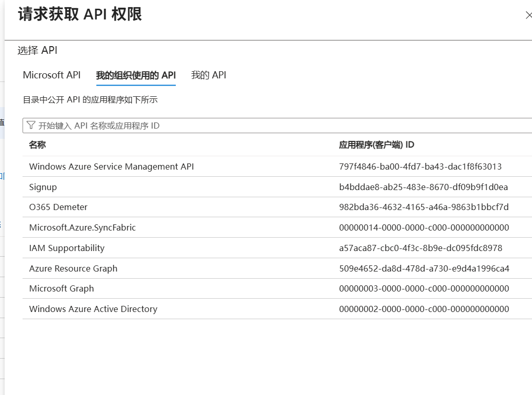
Task: Close the 请求获取 API 权限 panel
Action: pyautogui.click(x=528, y=15)
